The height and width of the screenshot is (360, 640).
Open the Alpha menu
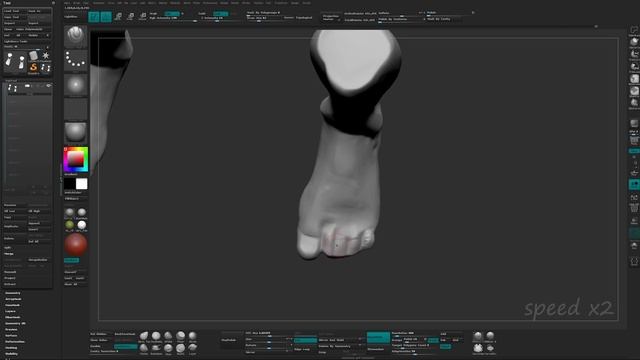click(x=67, y=3)
